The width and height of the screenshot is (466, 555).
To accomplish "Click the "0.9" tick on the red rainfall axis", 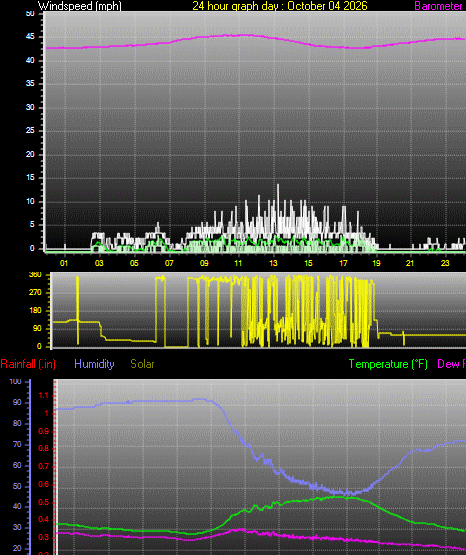I will [43, 431].
